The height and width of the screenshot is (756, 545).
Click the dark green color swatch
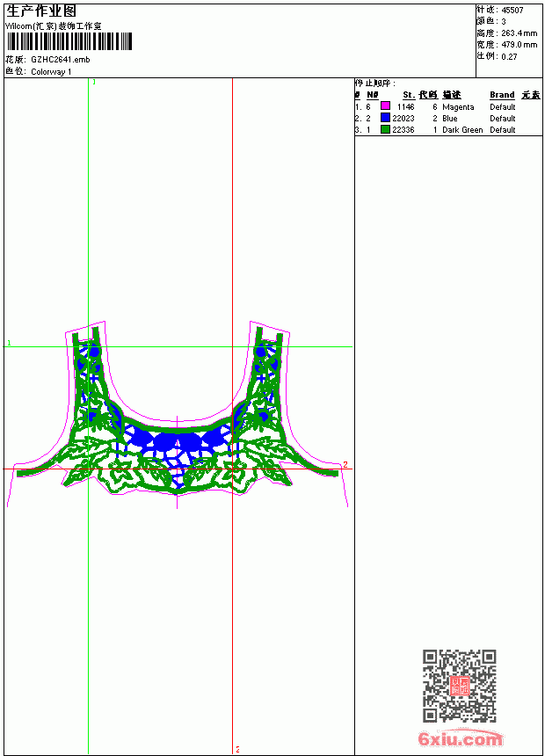[x=385, y=129]
